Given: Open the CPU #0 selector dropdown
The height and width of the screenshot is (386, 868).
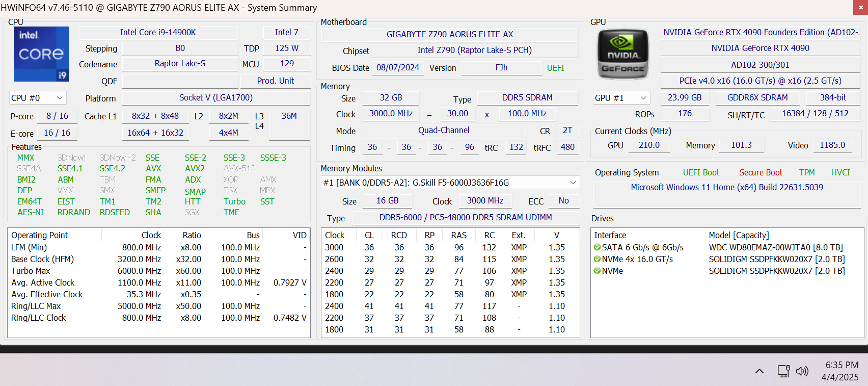Looking at the screenshot, I should pyautogui.click(x=38, y=98).
